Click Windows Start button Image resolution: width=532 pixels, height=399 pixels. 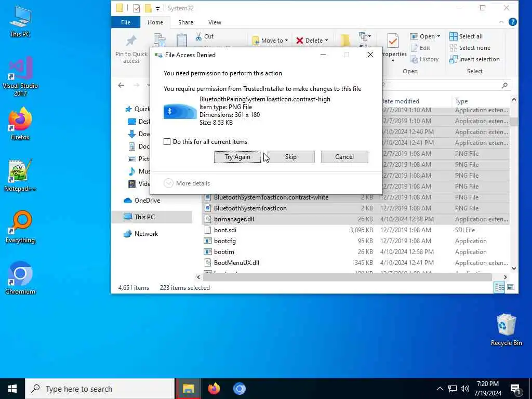tap(12, 389)
